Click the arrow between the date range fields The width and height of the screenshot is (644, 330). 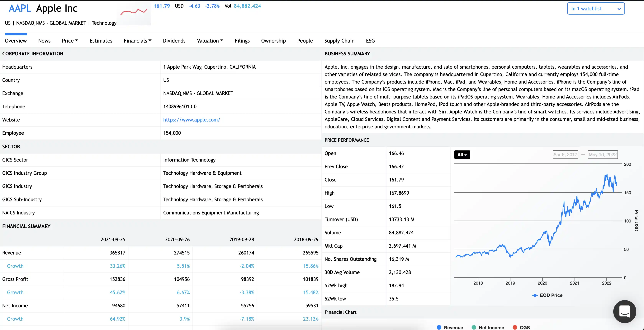(583, 154)
